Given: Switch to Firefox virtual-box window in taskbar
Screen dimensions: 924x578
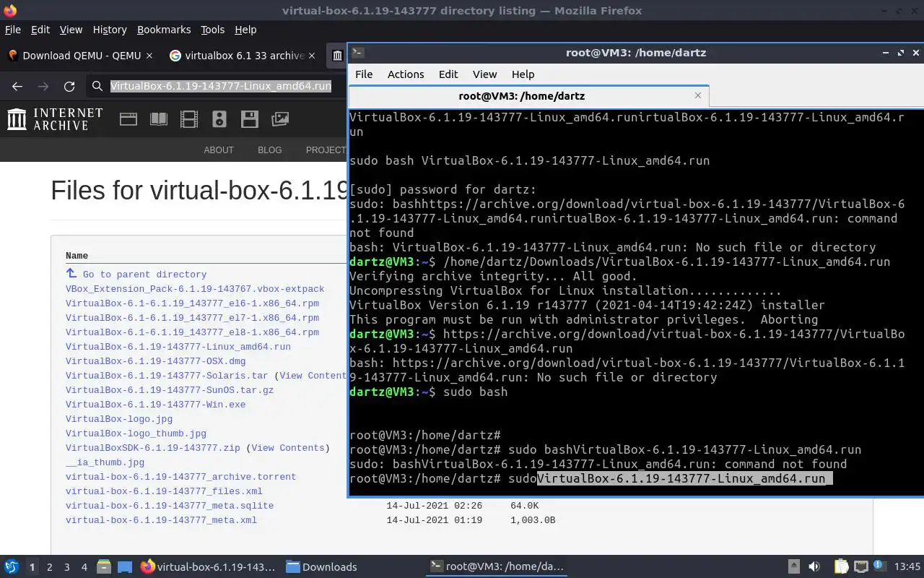Looking at the screenshot, I should (208, 567).
